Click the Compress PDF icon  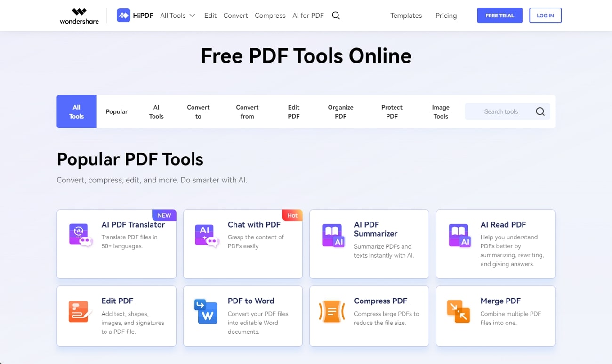(x=332, y=312)
